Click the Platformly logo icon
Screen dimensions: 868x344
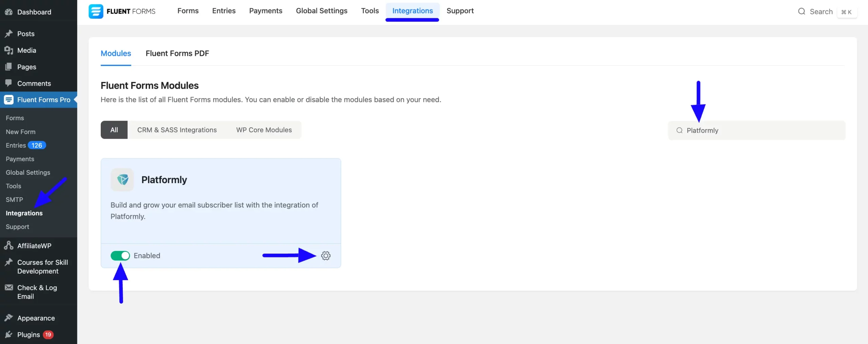click(x=122, y=179)
